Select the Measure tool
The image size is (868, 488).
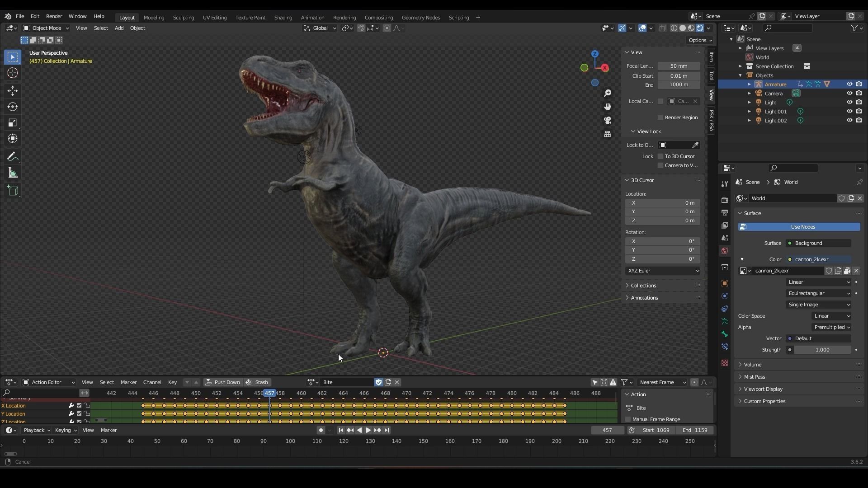point(13,173)
